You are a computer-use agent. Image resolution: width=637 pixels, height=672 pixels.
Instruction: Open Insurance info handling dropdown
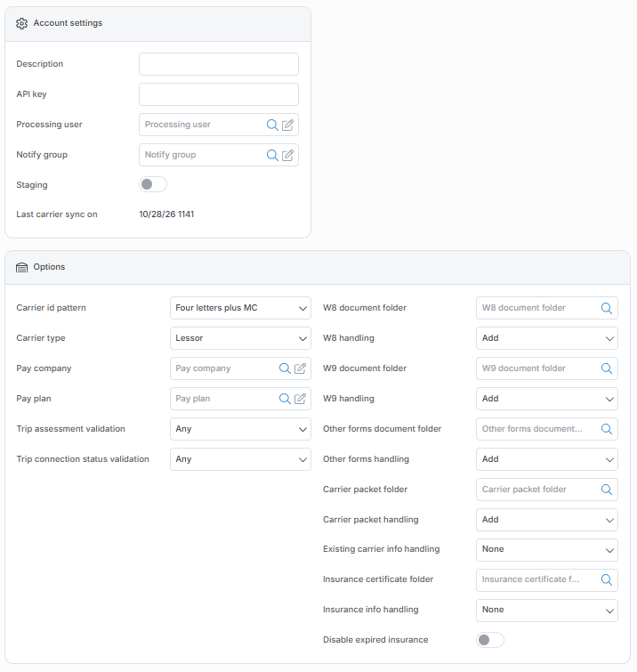[547, 611]
